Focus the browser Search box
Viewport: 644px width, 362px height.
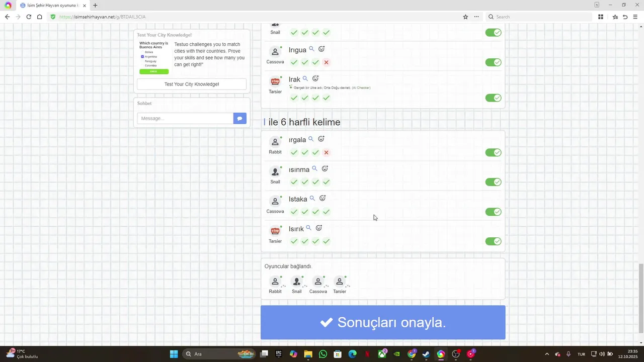[538, 17]
